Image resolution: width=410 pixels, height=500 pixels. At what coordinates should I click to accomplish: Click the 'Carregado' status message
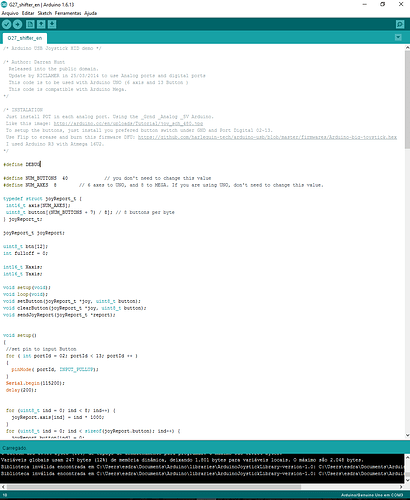[14, 448]
